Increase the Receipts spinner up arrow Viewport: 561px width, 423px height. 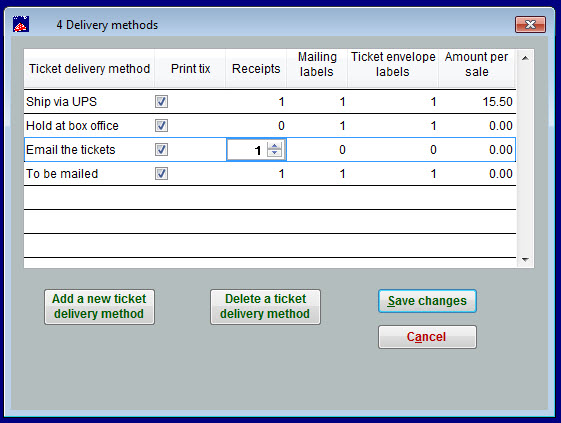click(x=274, y=146)
